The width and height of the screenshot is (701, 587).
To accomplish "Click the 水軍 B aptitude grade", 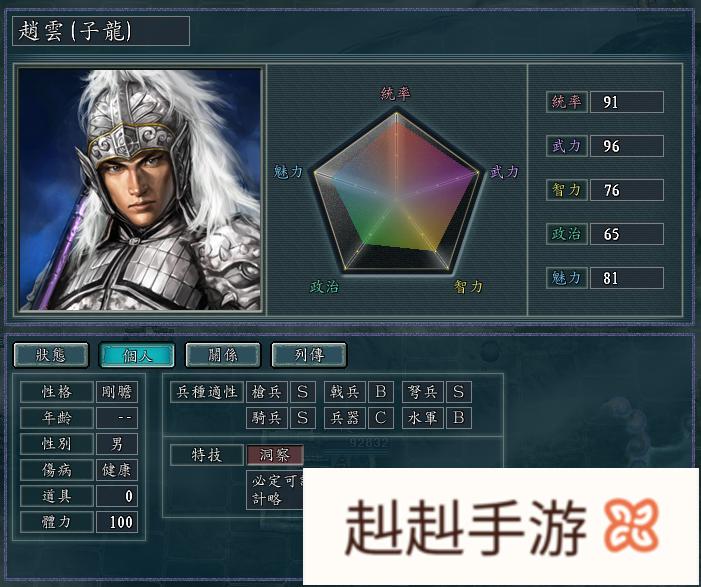I will (x=459, y=418).
